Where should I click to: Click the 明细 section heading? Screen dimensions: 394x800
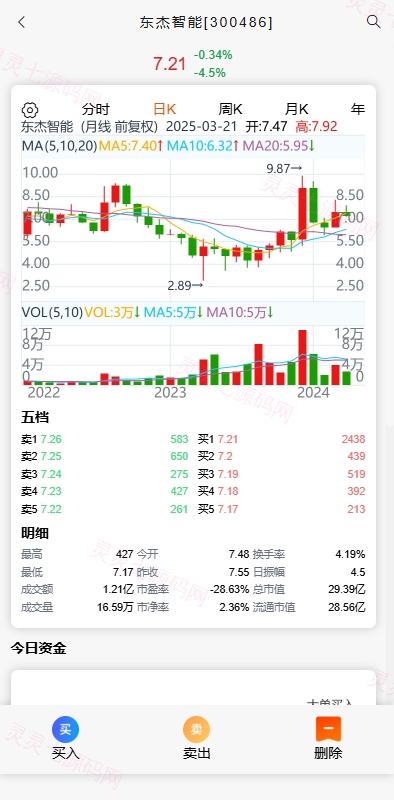pyautogui.click(x=35, y=534)
